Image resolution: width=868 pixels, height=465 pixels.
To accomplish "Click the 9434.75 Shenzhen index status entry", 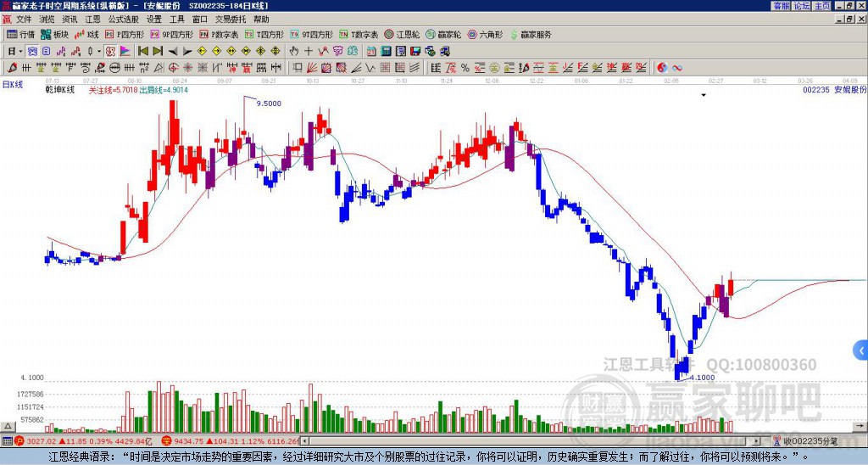I will click(x=231, y=441).
